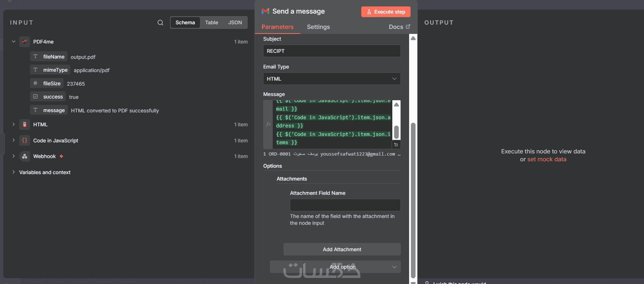Click the Code in JavaScript node icon
Image resolution: width=644 pixels, height=284 pixels.
click(25, 141)
